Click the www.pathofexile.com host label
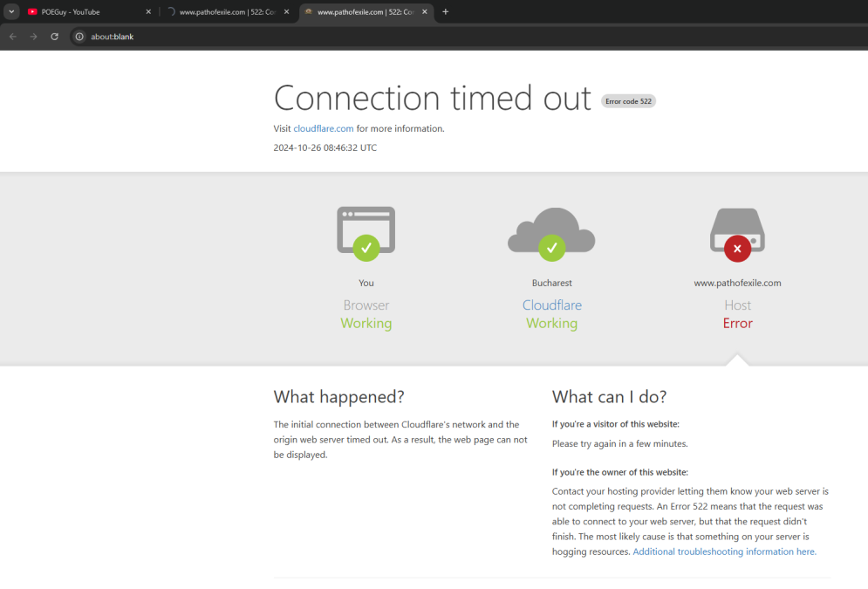 [x=737, y=283]
